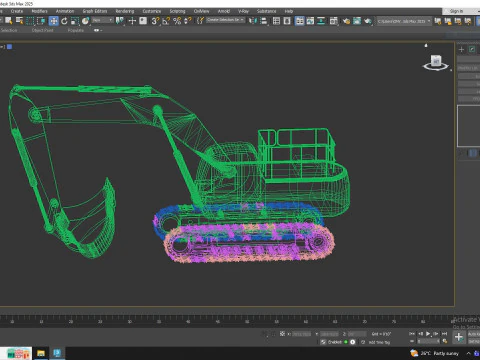Open the Graph Editors menu
Screen dimensions: 480x360
tap(95, 11)
